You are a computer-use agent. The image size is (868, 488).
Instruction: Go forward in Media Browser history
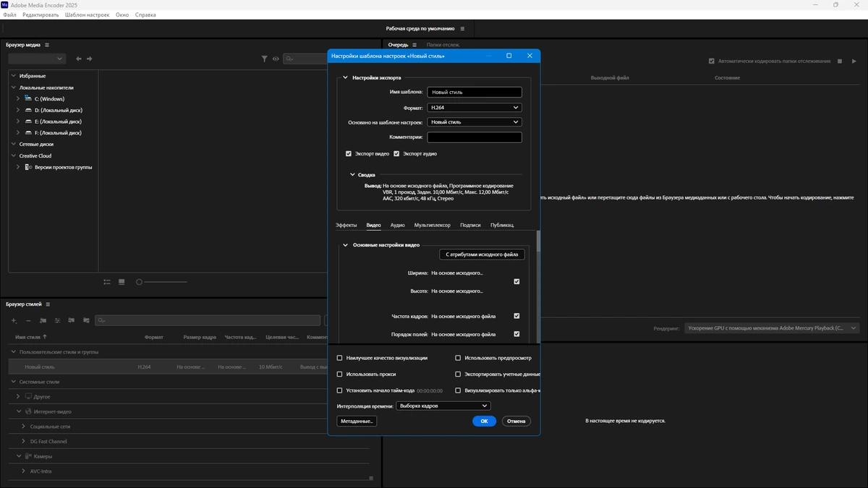tap(90, 59)
